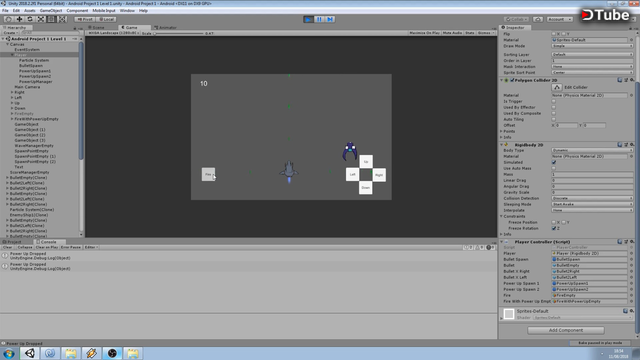
Task: Open the GameObject menu
Action: [51, 11]
